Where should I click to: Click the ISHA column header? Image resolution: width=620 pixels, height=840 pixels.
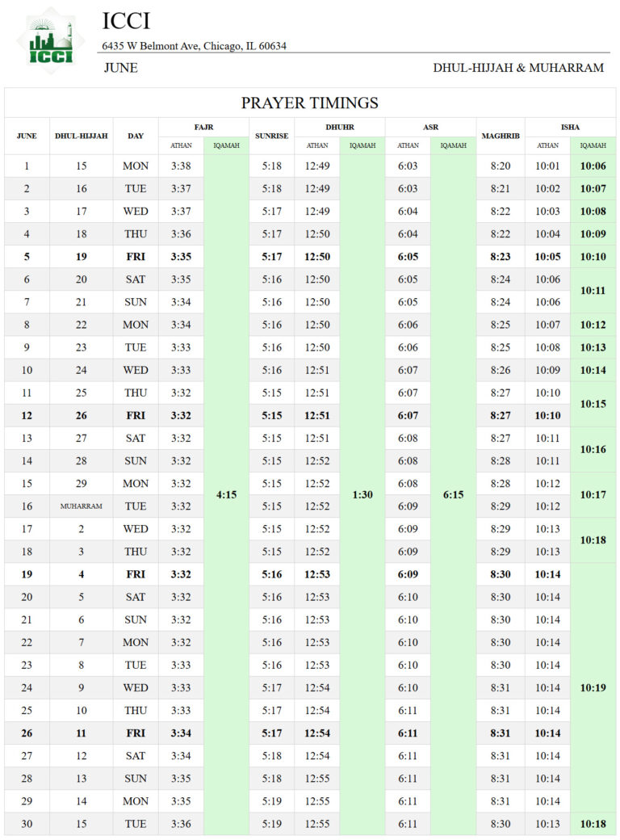570,127
